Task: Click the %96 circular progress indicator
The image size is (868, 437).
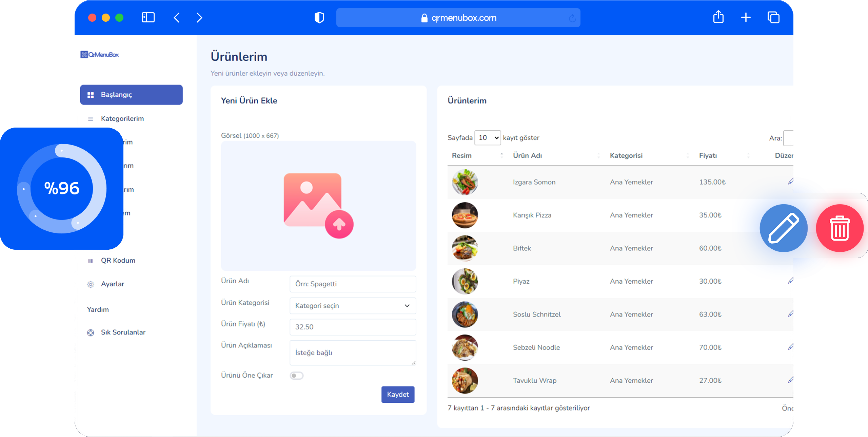Action: pos(62,188)
